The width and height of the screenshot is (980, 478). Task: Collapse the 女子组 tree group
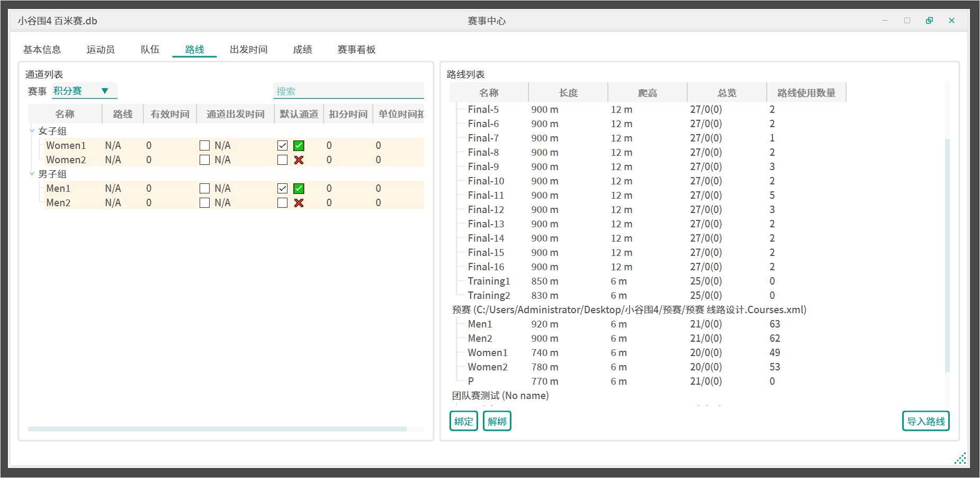pos(32,131)
